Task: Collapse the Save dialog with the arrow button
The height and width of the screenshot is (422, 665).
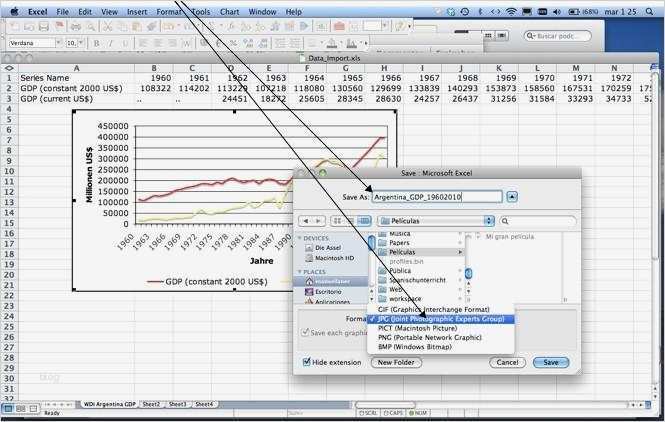Action: point(512,197)
